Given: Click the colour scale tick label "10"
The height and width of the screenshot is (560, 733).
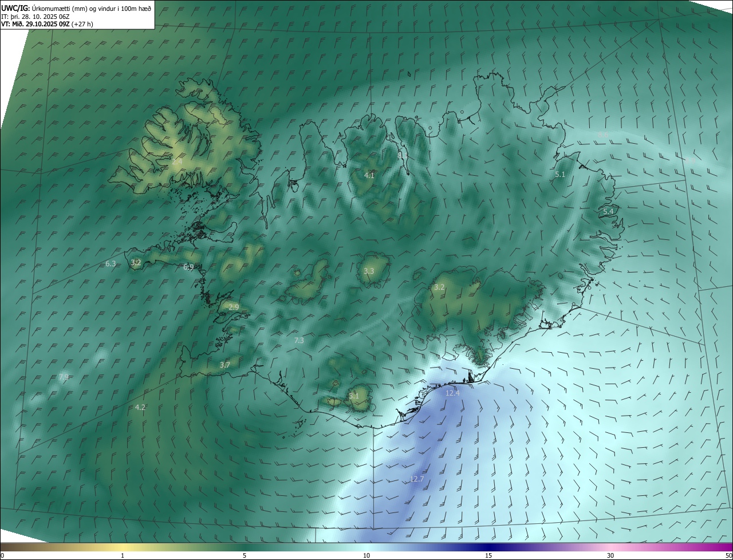Looking at the screenshot, I should [x=366, y=555].
